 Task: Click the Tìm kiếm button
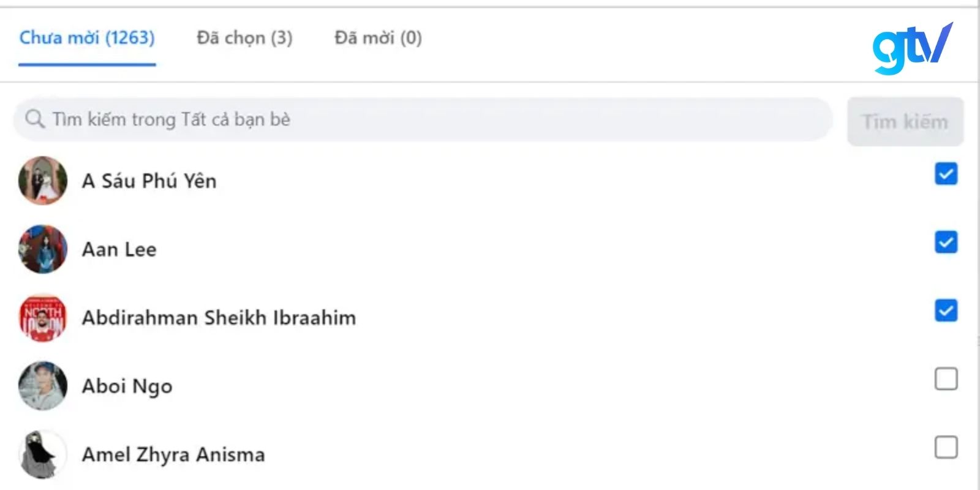tap(905, 121)
